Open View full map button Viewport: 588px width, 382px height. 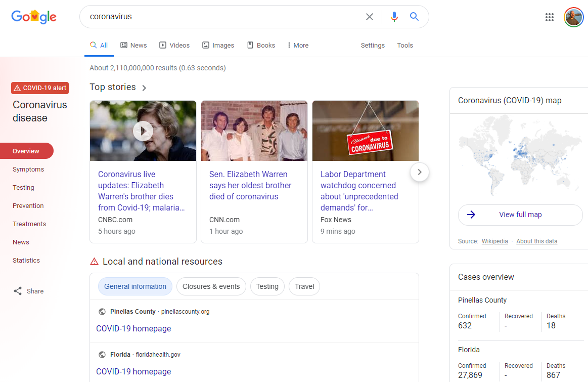tap(520, 215)
